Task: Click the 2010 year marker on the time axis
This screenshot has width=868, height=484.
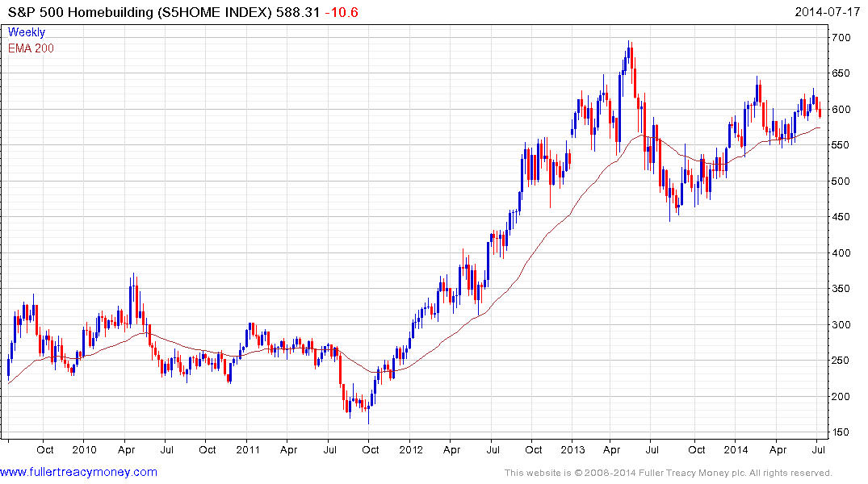Action: (84, 449)
